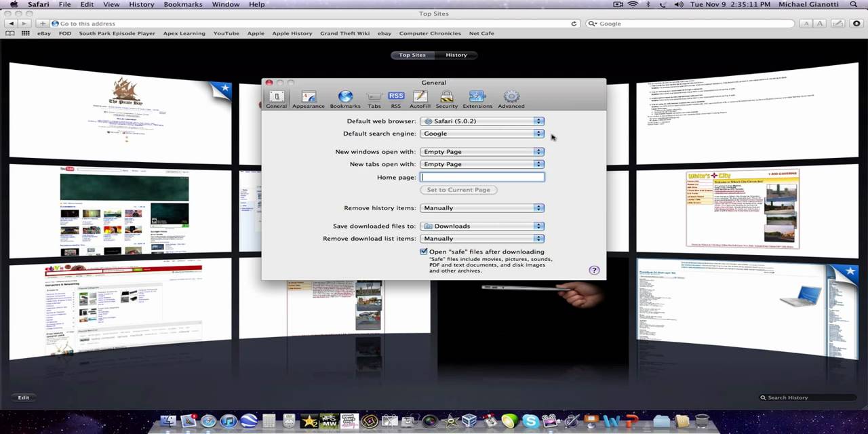Open the Tabs preferences pane
Viewport: 868px width, 434px height.
coord(374,100)
